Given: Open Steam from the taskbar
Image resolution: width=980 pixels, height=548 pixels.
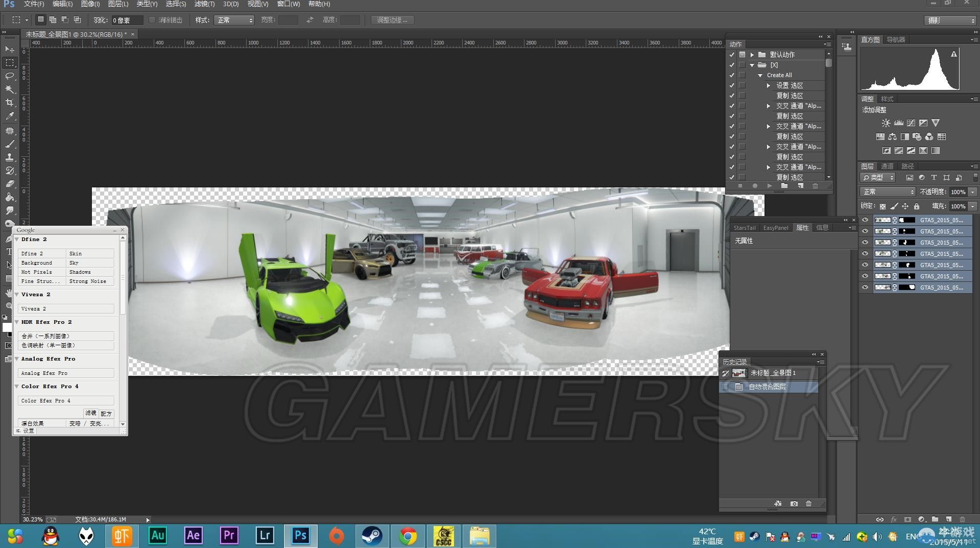Looking at the screenshot, I should pyautogui.click(x=372, y=536).
